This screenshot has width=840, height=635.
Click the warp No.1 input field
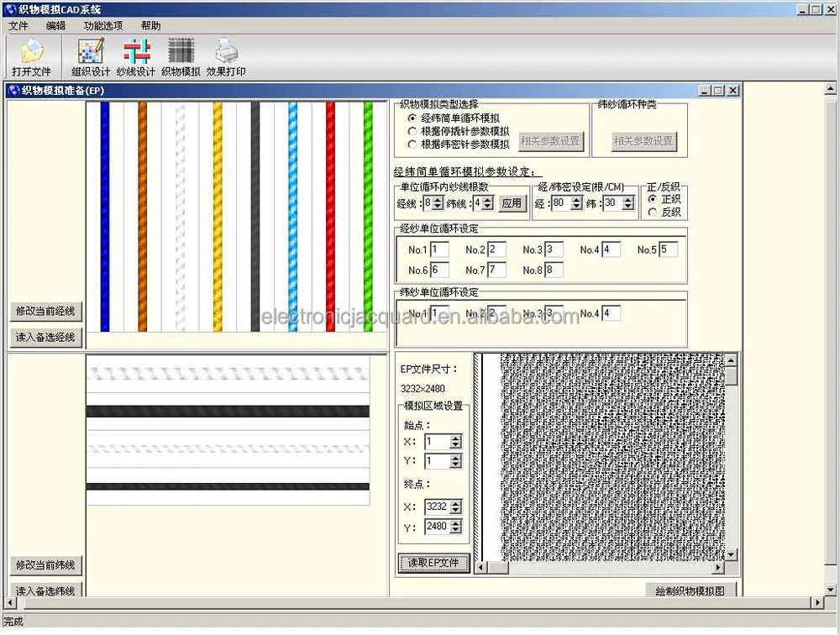440,249
